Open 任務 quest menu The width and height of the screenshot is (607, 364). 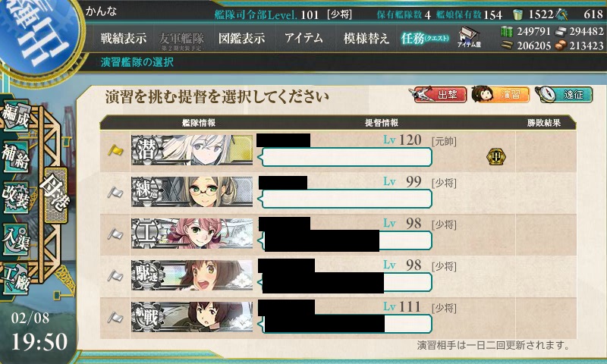coord(425,38)
